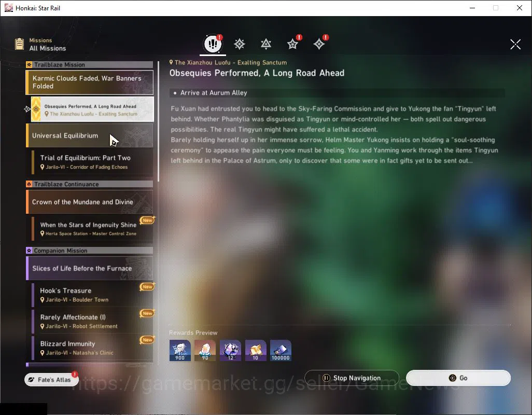Click the 90 Stellar Jade reward icon
The width and height of the screenshot is (532, 415).
[x=205, y=350]
